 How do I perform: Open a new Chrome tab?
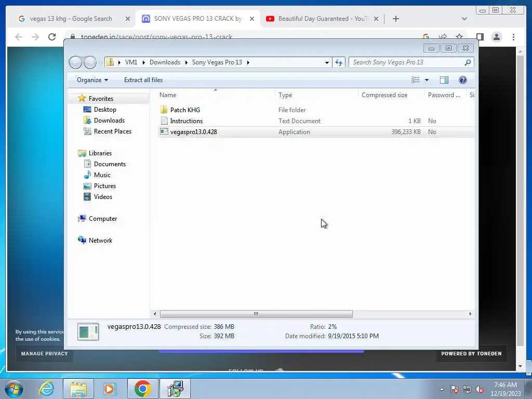395,19
